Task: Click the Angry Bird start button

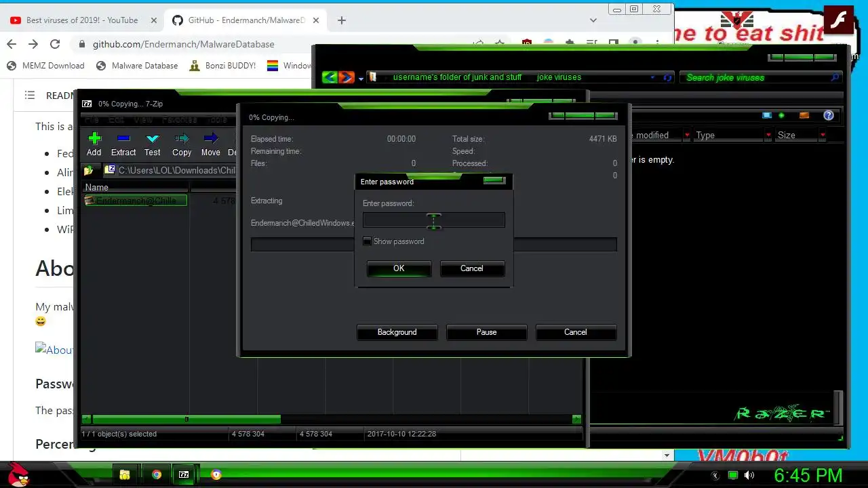Action: (18, 474)
